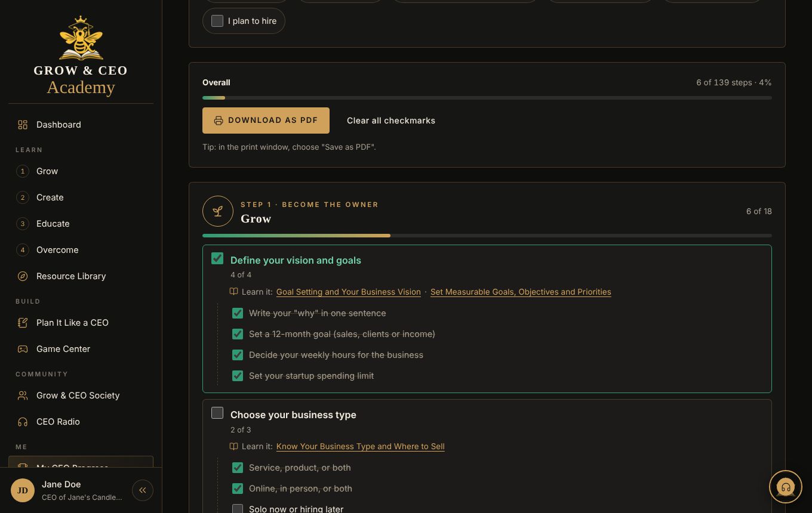Open the Dashboard menu item

tap(81, 125)
